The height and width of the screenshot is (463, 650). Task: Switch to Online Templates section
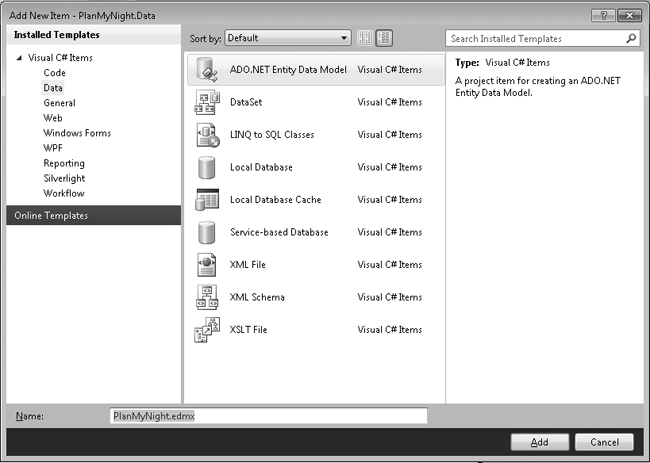click(x=94, y=216)
